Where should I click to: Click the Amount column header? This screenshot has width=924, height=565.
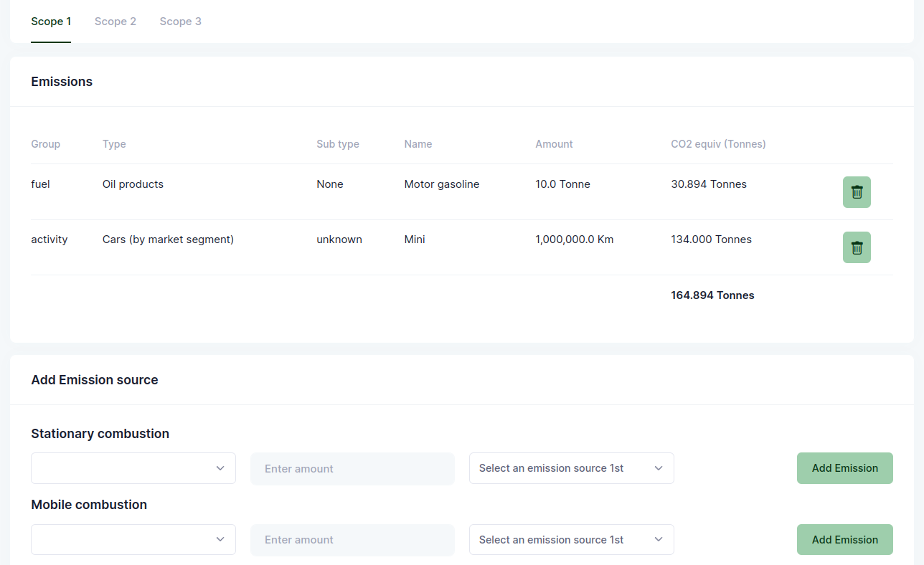(554, 144)
